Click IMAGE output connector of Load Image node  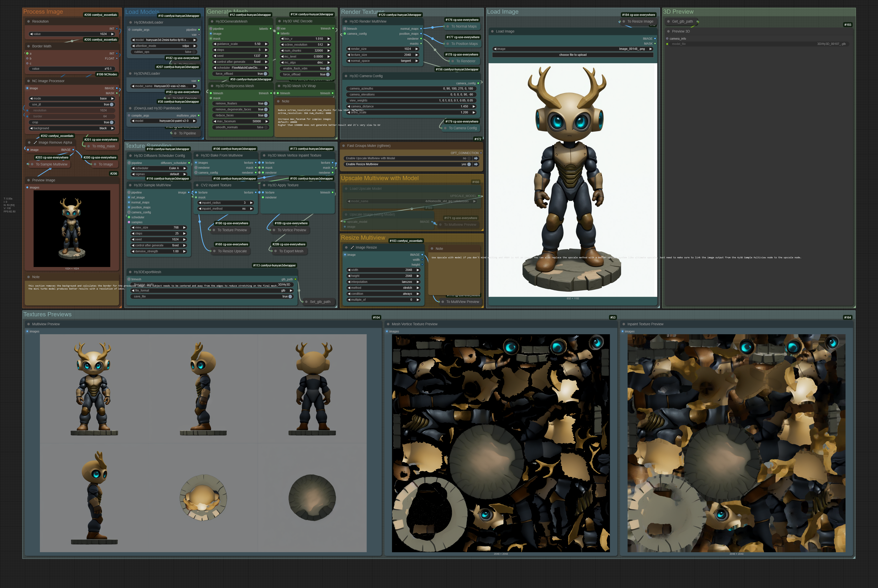[x=655, y=39]
